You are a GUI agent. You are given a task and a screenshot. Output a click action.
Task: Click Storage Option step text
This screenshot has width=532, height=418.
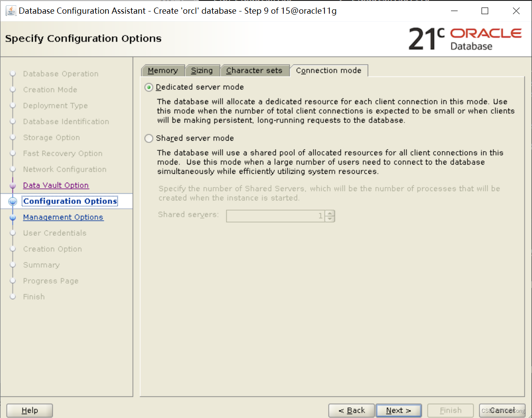coord(51,138)
